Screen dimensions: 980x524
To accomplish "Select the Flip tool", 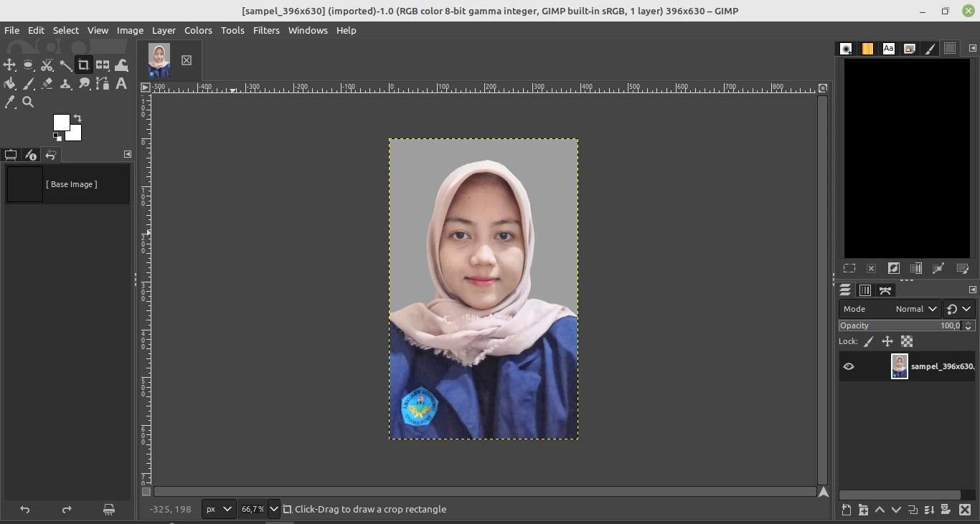I will 103,65.
